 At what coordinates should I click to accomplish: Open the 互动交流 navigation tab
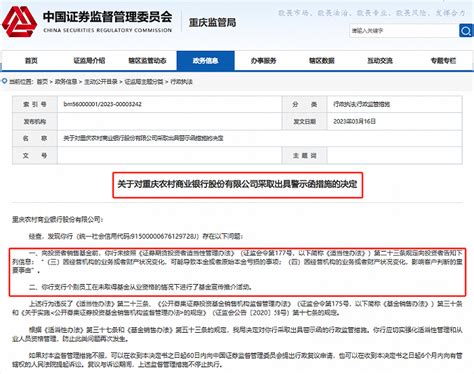click(x=380, y=61)
